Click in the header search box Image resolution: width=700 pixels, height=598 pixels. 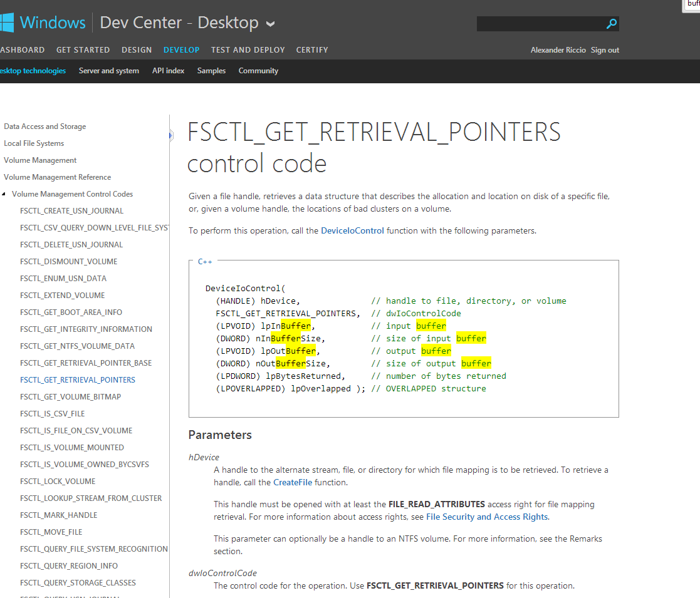[540, 24]
